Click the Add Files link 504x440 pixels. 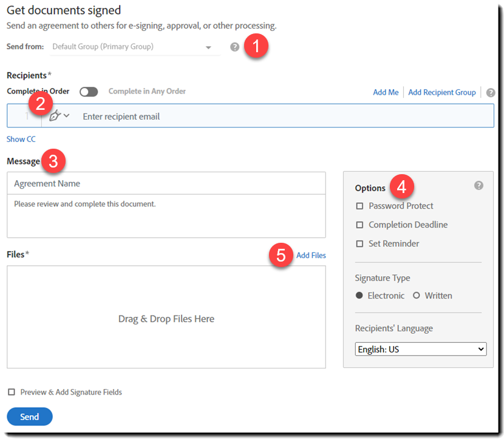click(x=311, y=255)
